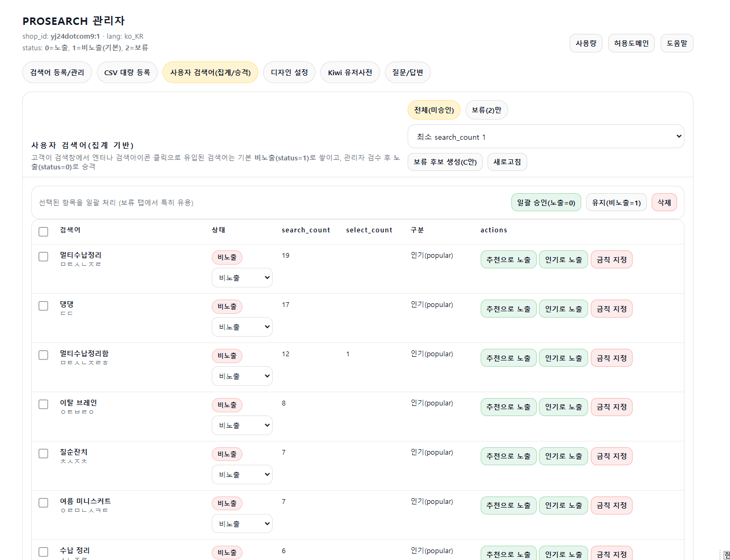730x560 pixels.
Task: Click the 새로고침 refresh button
Action: tap(507, 161)
